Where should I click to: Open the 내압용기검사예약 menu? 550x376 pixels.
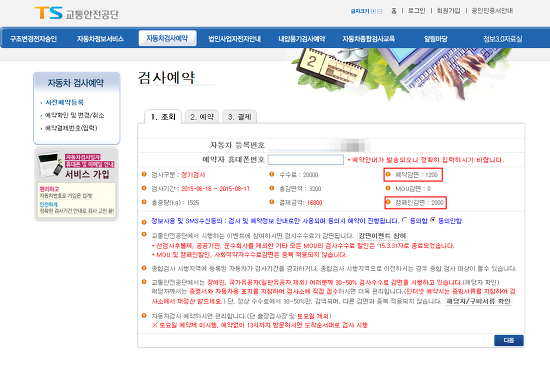pyautogui.click(x=302, y=39)
